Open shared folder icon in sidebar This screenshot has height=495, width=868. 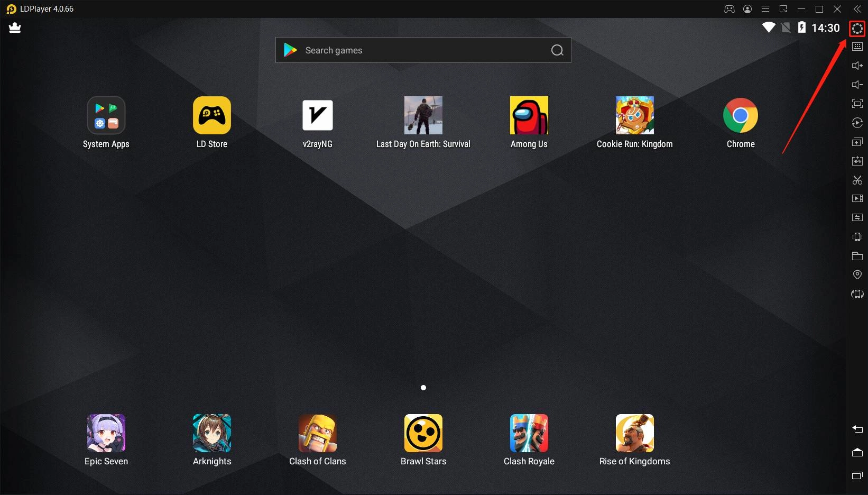pos(857,256)
